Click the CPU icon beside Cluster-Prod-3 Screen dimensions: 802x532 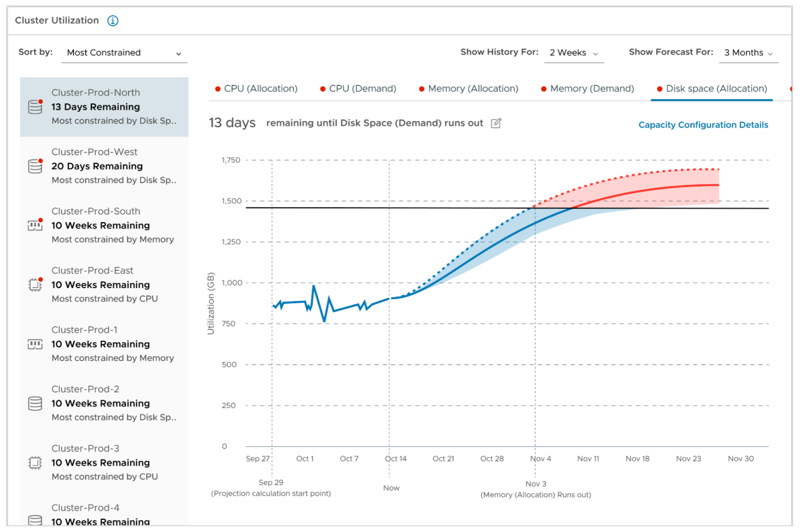point(35,463)
